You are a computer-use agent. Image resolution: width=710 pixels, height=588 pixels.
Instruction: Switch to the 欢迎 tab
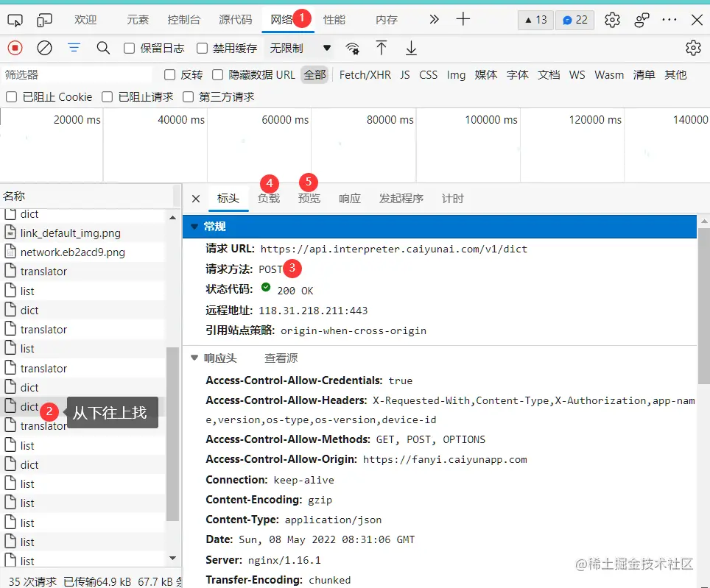pos(85,19)
